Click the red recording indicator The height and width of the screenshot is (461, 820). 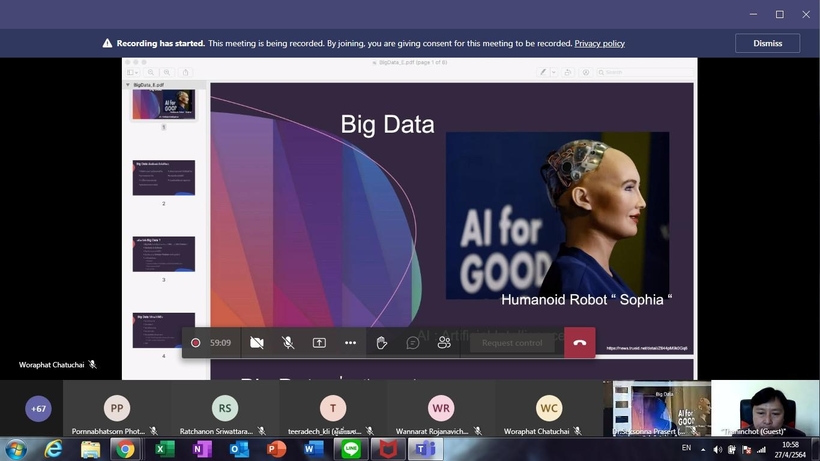coord(195,343)
